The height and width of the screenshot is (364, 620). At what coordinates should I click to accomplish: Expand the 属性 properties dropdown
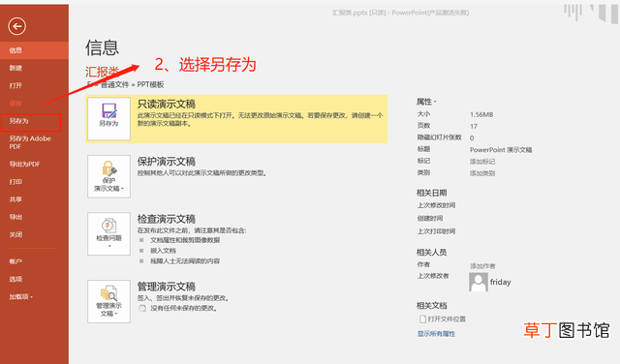point(426,102)
